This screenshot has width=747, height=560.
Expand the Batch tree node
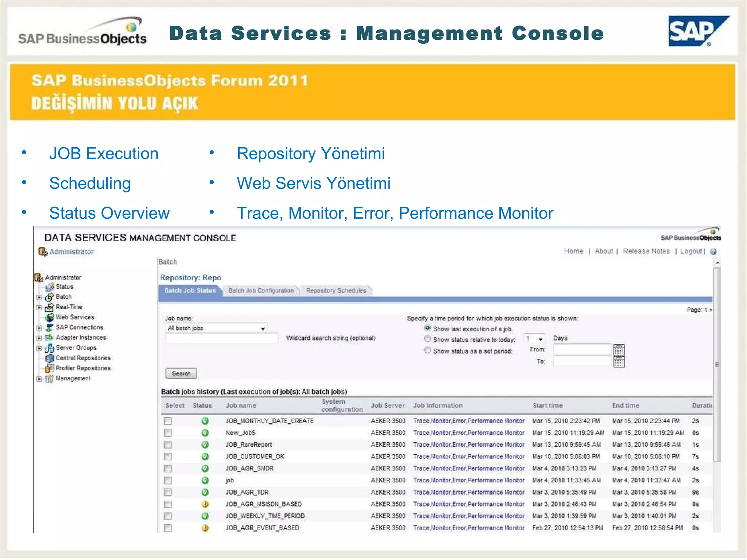39,297
